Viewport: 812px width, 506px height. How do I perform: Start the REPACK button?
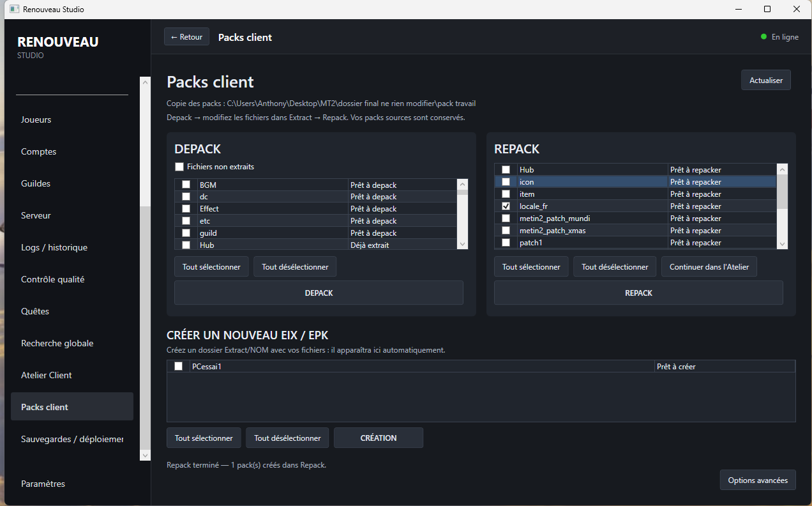click(x=638, y=293)
